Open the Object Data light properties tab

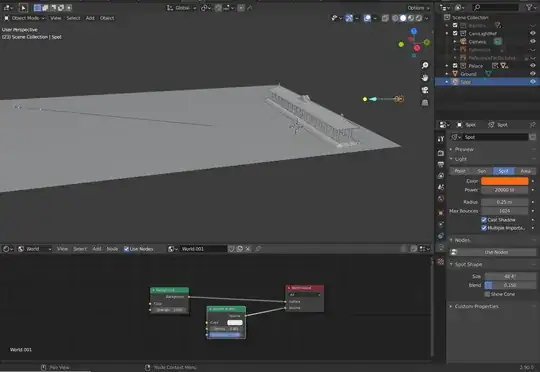pos(441,247)
